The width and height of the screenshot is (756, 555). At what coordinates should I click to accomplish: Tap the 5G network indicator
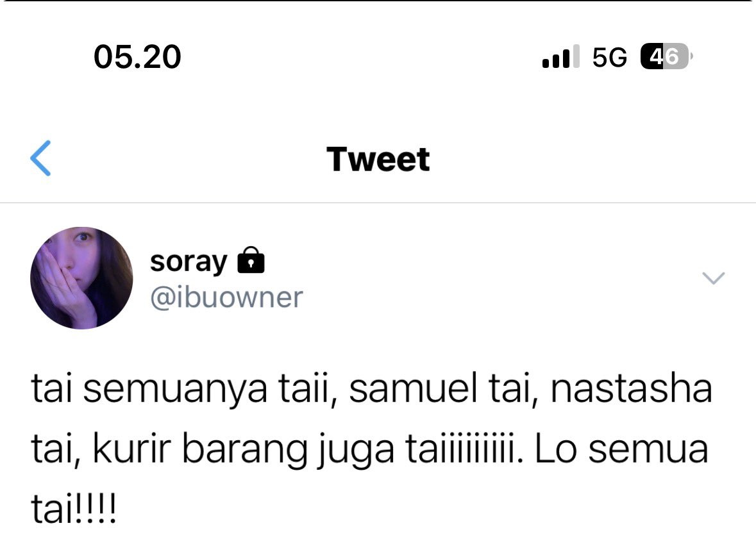[609, 57]
